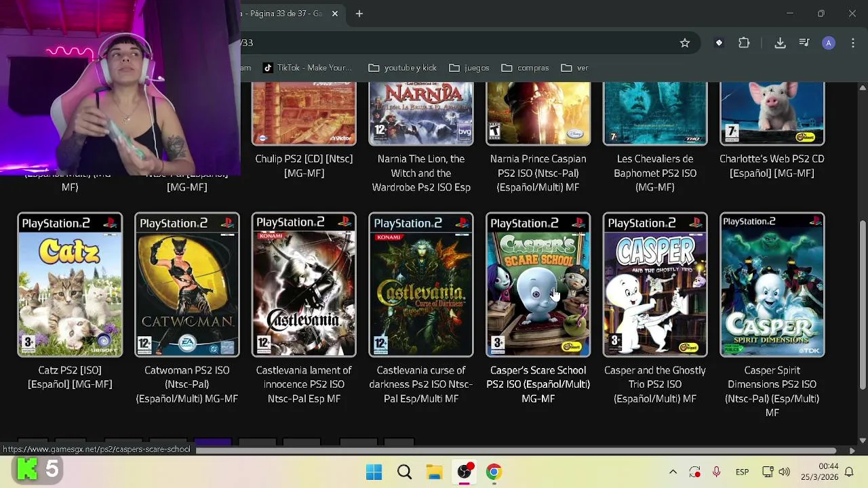
Task: Open the Chrome three-dot menu
Action: coord(852,43)
